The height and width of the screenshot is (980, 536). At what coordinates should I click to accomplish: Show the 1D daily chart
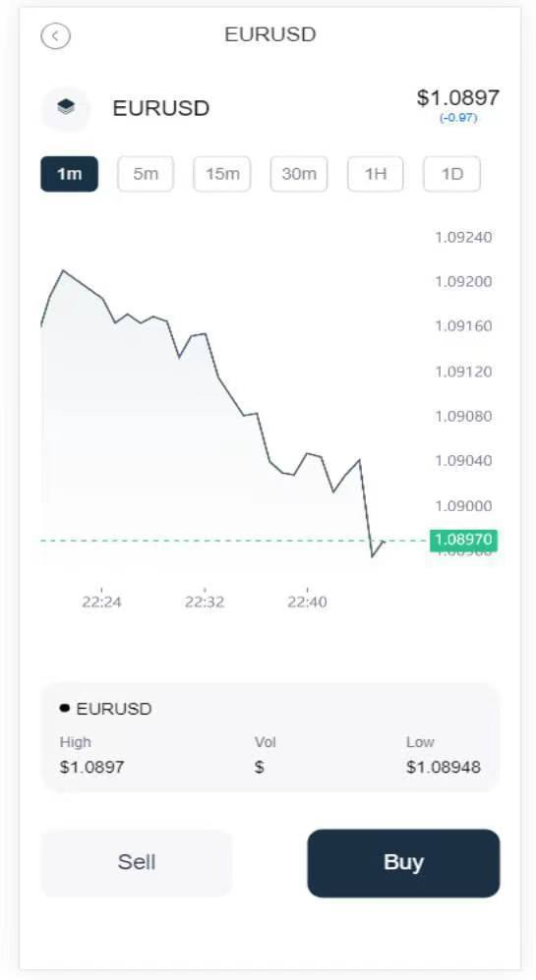pos(452,174)
